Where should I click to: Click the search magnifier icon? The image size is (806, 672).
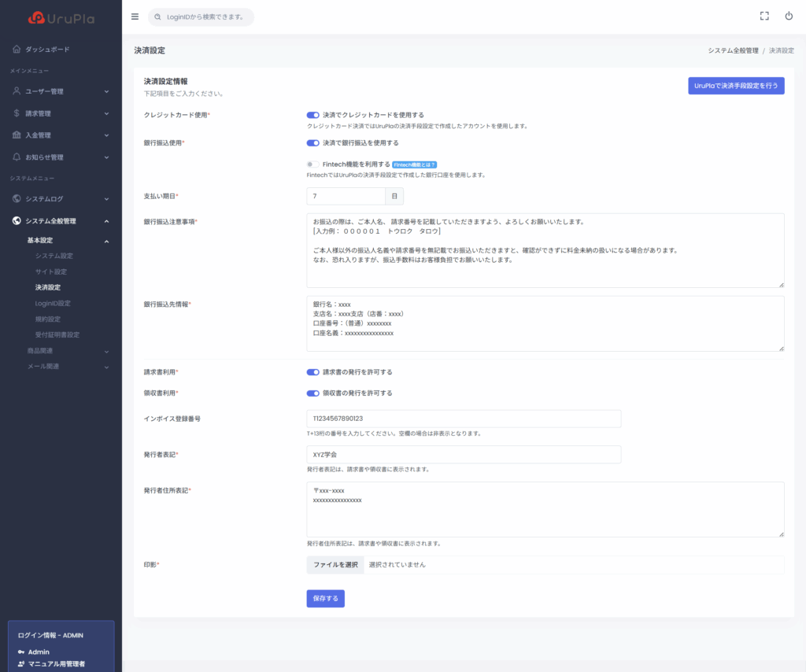point(159,17)
